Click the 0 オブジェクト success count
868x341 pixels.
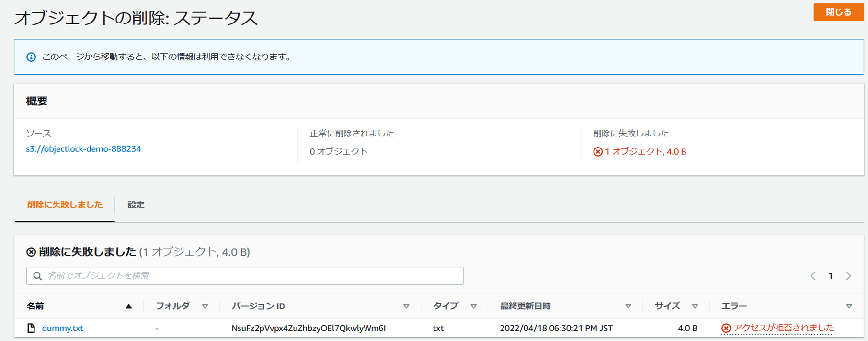click(x=339, y=152)
